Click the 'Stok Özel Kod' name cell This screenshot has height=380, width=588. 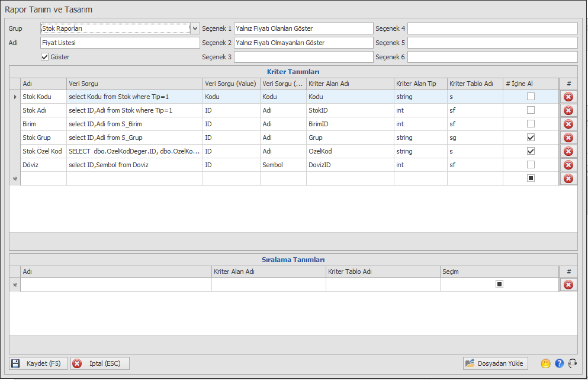tap(43, 151)
